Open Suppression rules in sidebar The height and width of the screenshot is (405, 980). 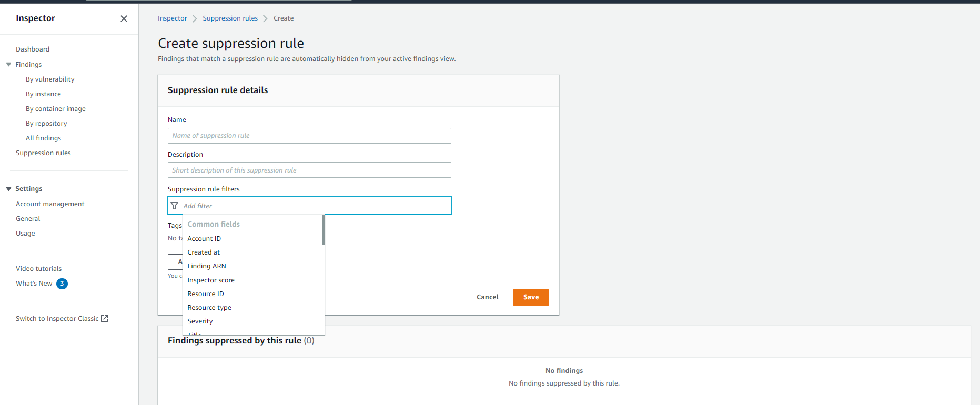[x=43, y=153]
